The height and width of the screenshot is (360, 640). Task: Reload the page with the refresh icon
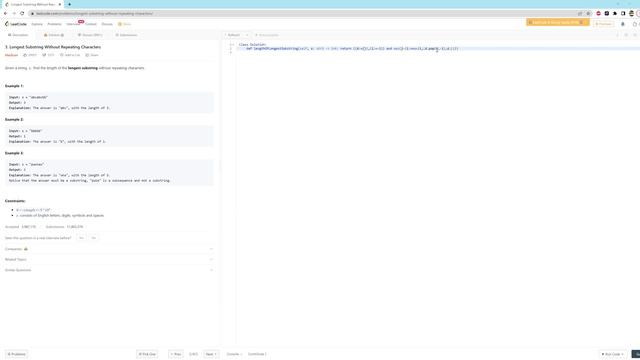pos(22,13)
